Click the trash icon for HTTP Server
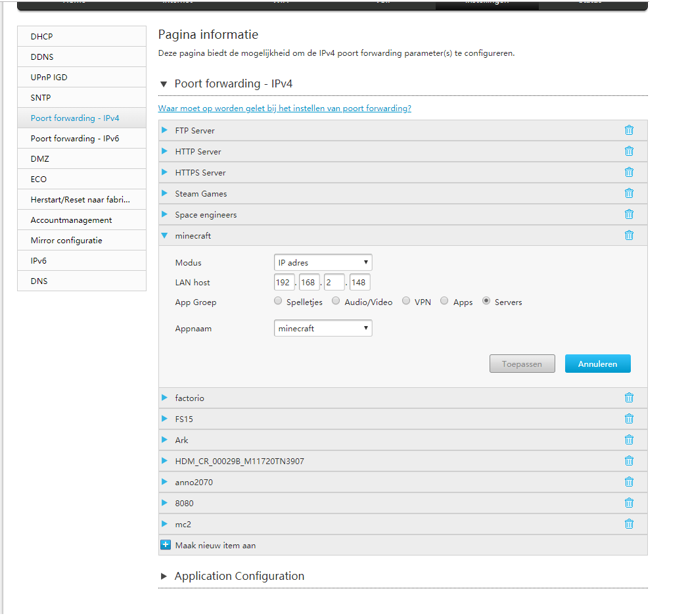This screenshot has width=688, height=616. point(629,151)
